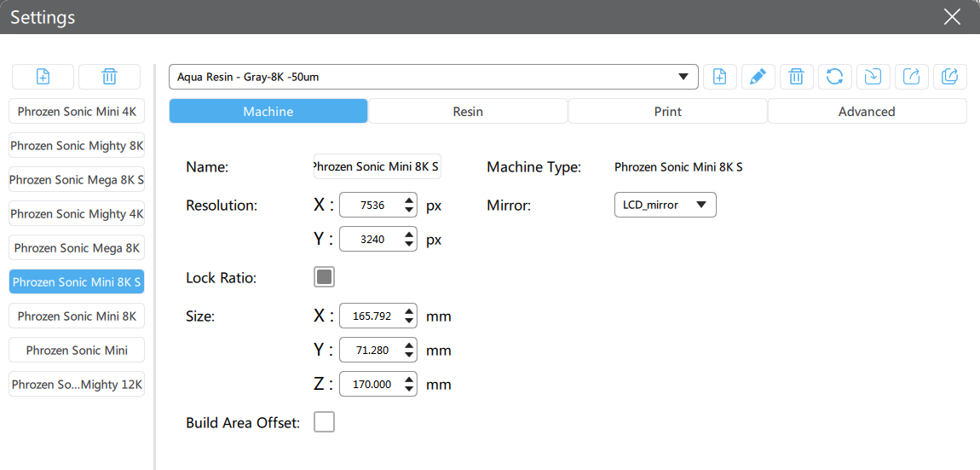Click the pencil icon to edit the profile
Screen dimensions: 980x470
point(757,77)
